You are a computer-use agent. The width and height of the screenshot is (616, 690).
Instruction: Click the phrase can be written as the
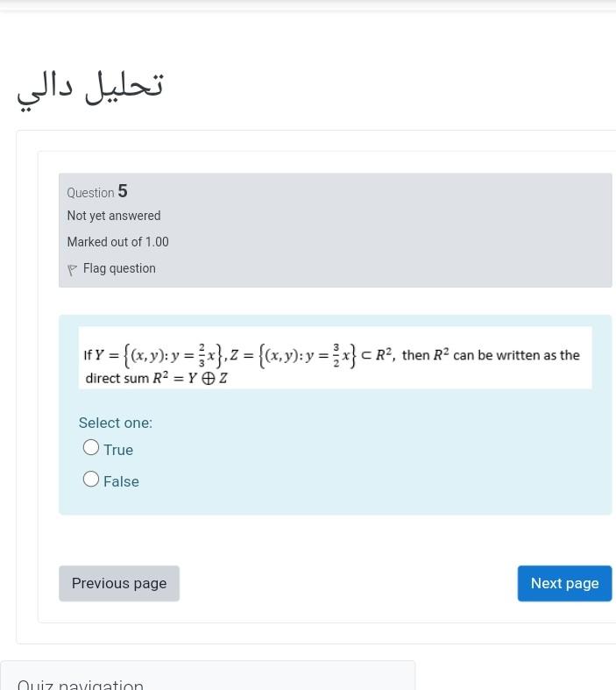(516, 355)
